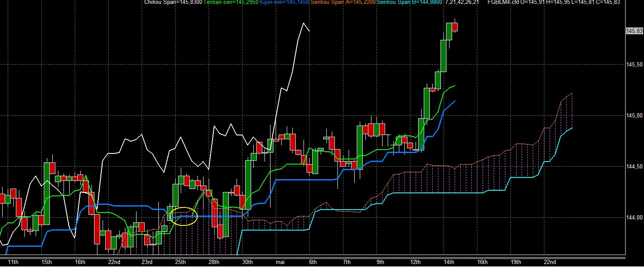Viewport: 644px width, 267px height.
Task: Click the current price tag 145,83
Action: [x=634, y=31]
